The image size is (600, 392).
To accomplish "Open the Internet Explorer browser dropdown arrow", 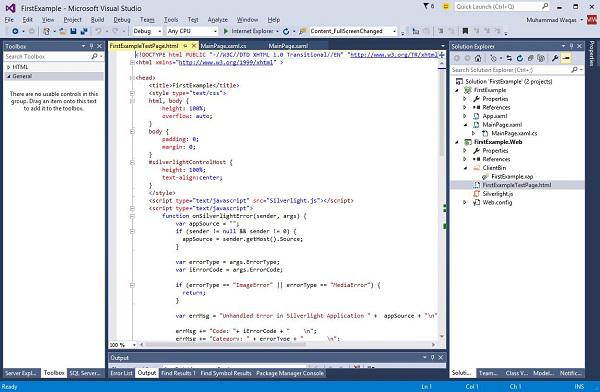I will (277, 31).
